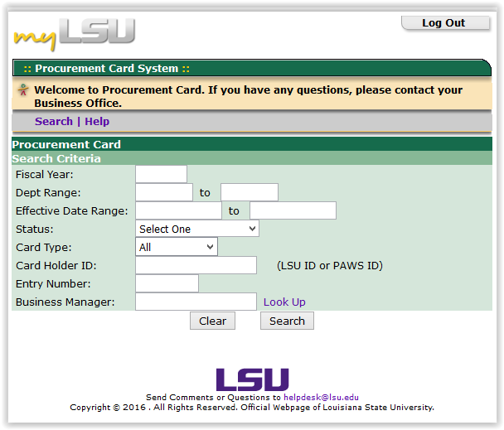Image resolution: width=504 pixels, height=430 pixels.
Task: Open the Search menu link
Action: tap(54, 122)
